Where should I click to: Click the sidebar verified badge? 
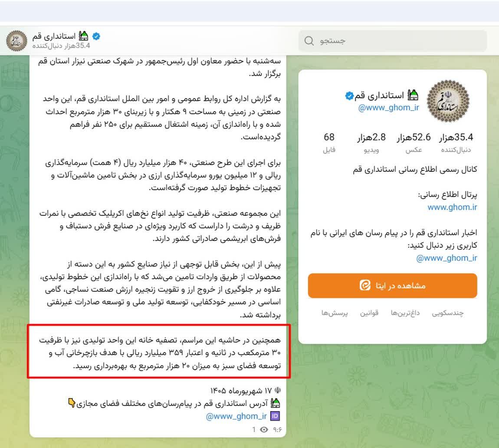point(349,96)
